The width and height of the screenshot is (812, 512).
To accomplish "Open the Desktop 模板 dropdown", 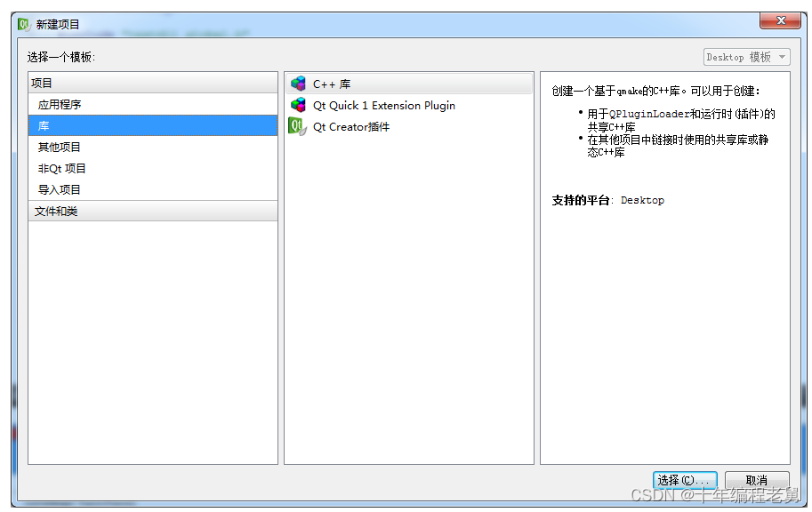I will [745, 56].
